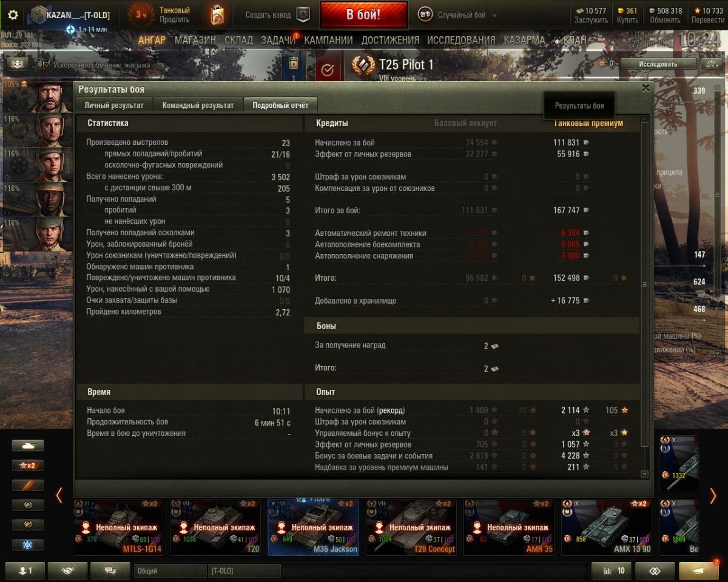The width and height of the screenshot is (728, 582).
Task: Click the notifications megaphone icon
Action: coord(699,571)
